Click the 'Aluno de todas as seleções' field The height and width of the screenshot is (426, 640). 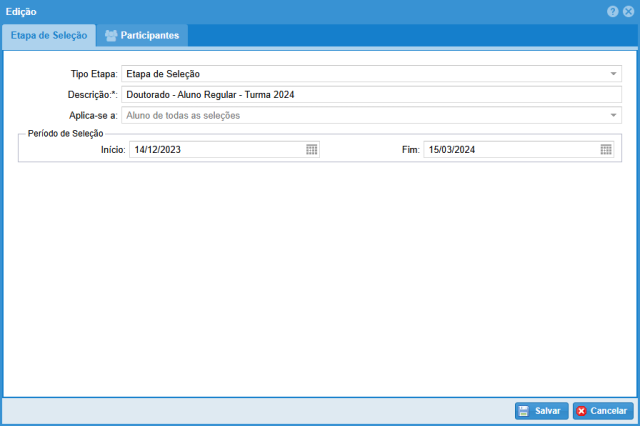point(360,116)
